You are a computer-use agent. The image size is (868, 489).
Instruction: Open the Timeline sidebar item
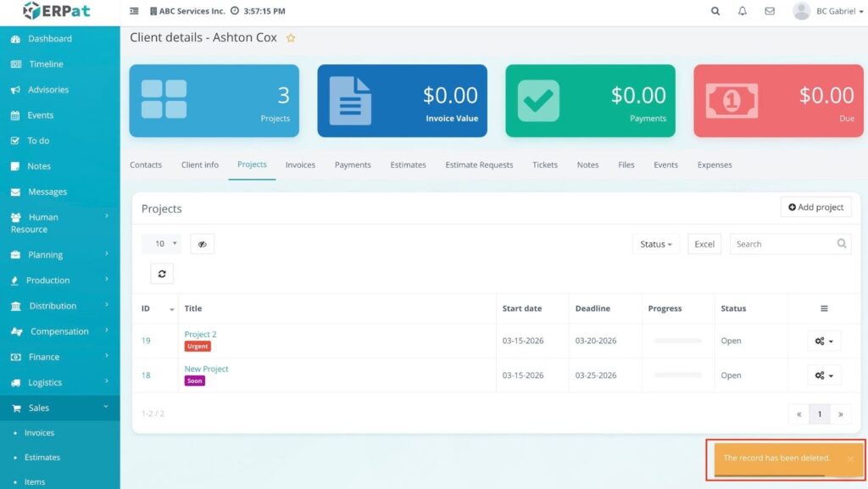(x=46, y=64)
